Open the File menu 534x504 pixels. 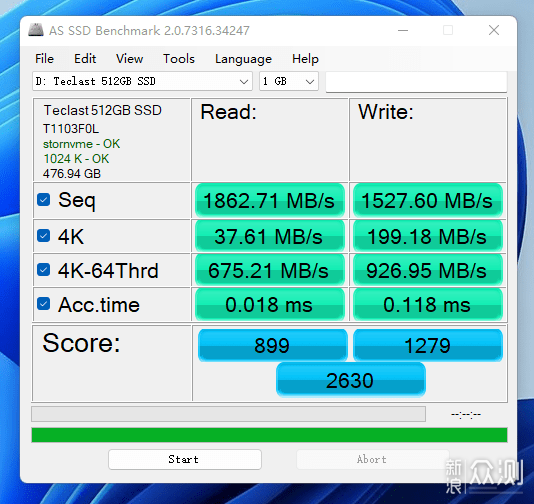(45, 59)
